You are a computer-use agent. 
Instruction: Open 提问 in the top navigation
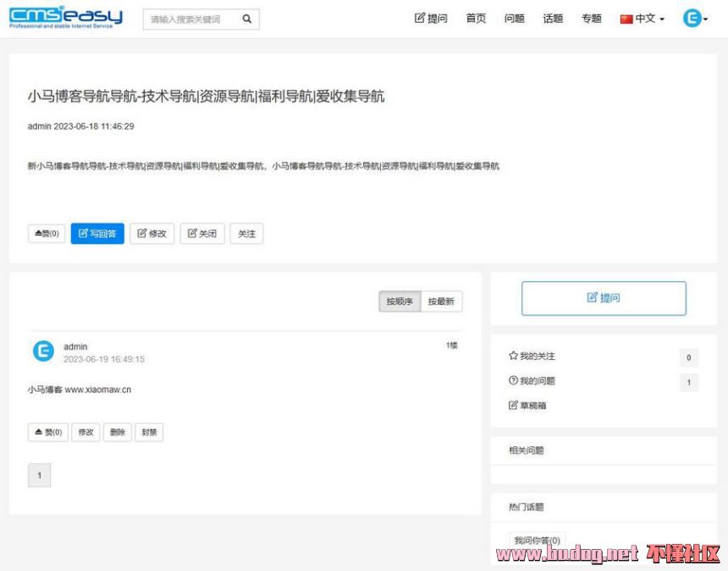tap(431, 19)
